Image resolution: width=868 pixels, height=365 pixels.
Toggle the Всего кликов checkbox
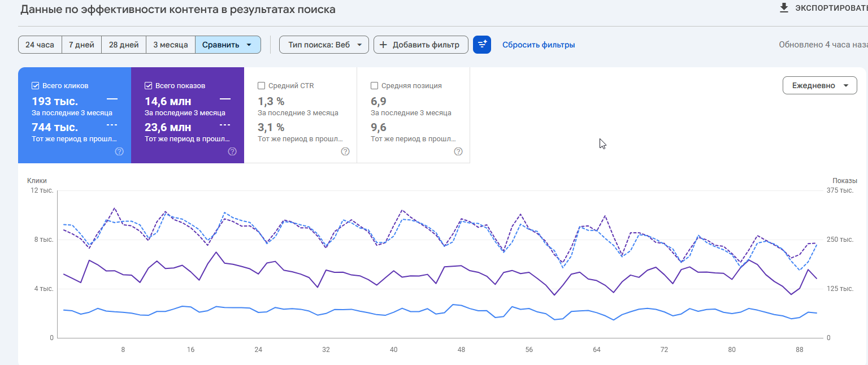click(x=36, y=86)
